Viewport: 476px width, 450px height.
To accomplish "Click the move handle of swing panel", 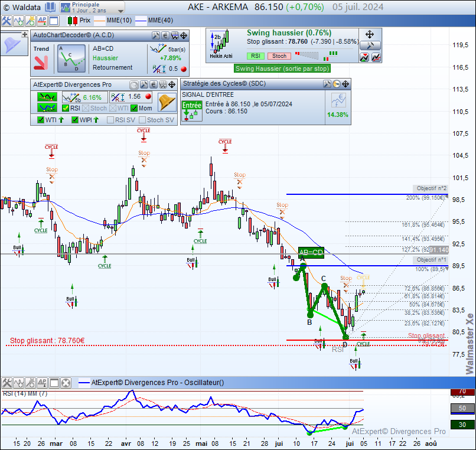I will 370,34.
